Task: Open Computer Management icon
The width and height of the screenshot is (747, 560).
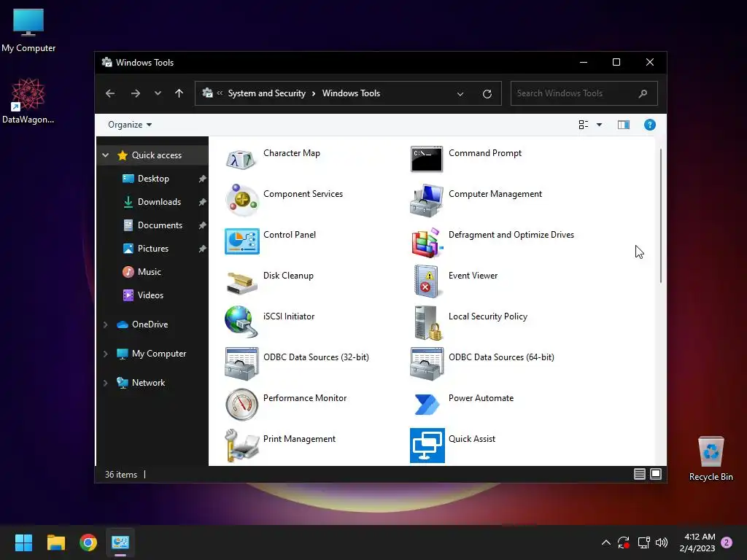Action: point(426,201)
